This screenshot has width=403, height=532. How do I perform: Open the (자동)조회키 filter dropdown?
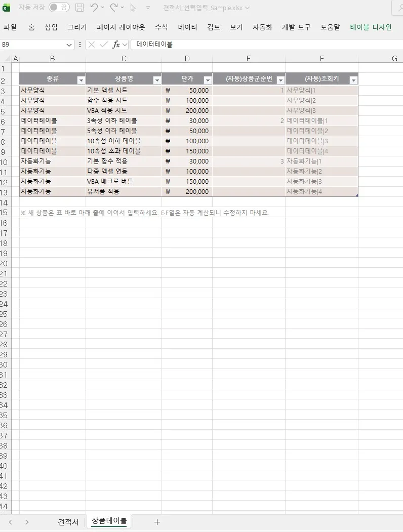[x=353, y=80]
